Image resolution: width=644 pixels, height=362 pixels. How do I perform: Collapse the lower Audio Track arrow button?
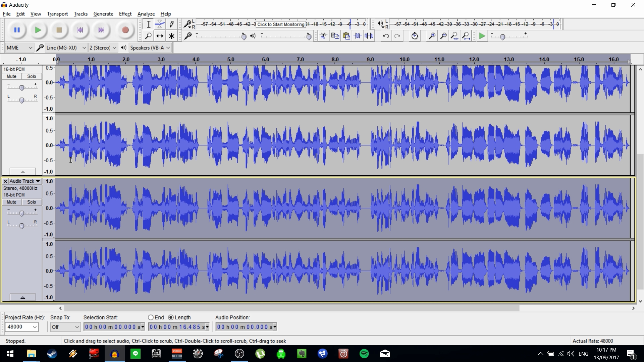click(22, 297)
